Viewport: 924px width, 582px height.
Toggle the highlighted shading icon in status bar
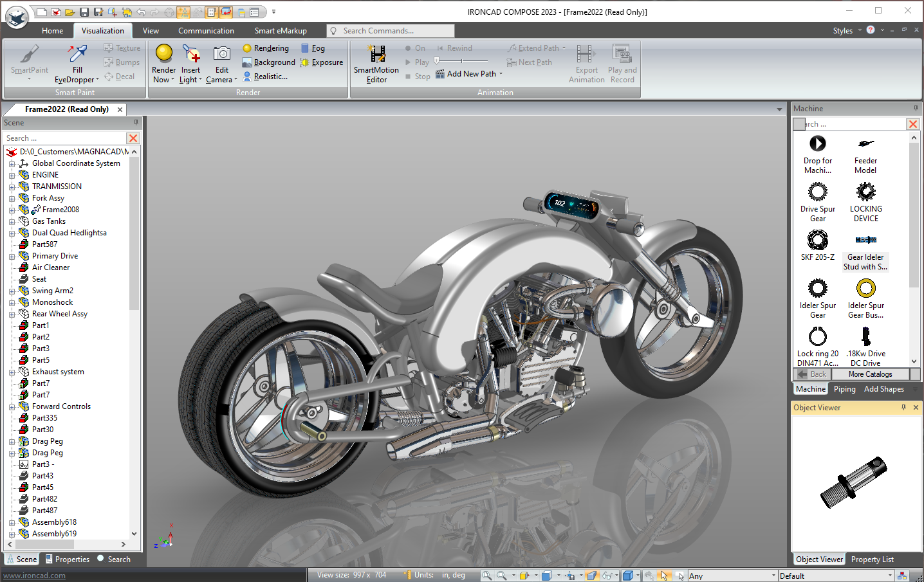592,576
